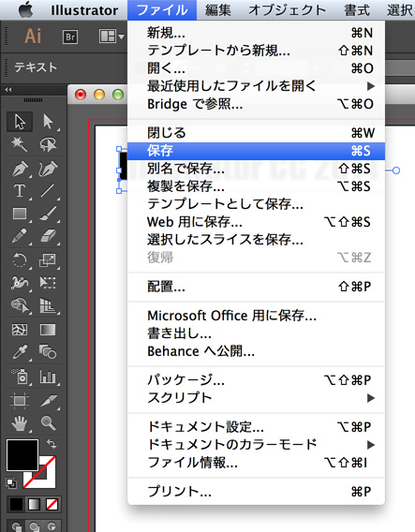Select the Selection tool (black arrow)
The image size is (415, 532).
[x=20, y=122]
